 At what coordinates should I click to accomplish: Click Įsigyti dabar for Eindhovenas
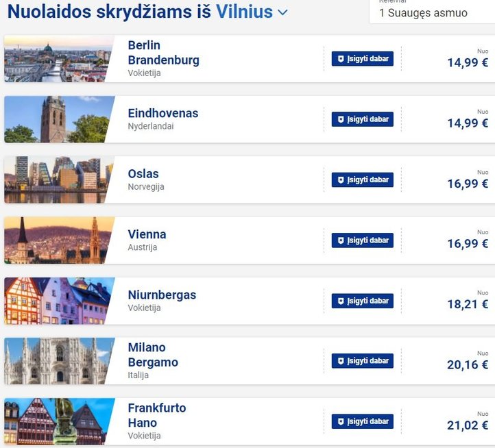pyautogui.click(x=363, y=119)
